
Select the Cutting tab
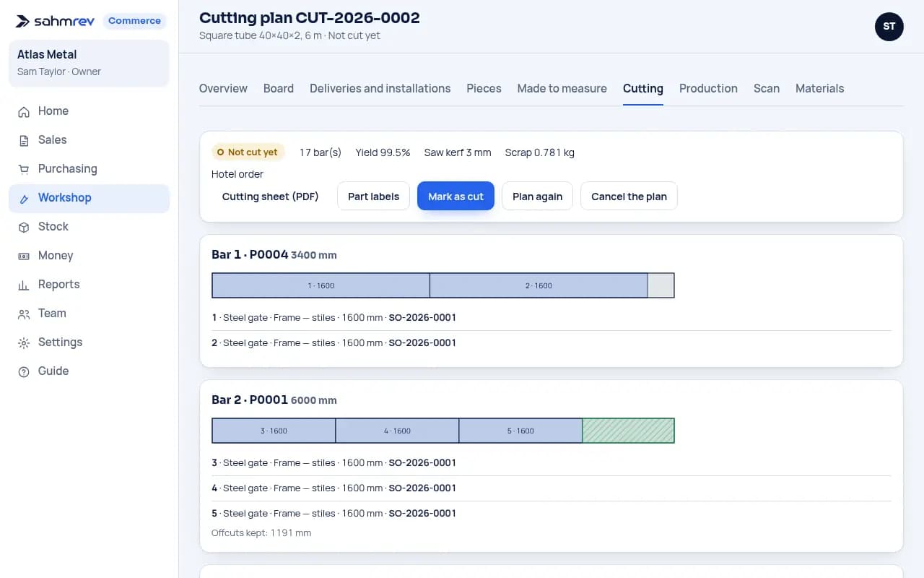(643, 88)
